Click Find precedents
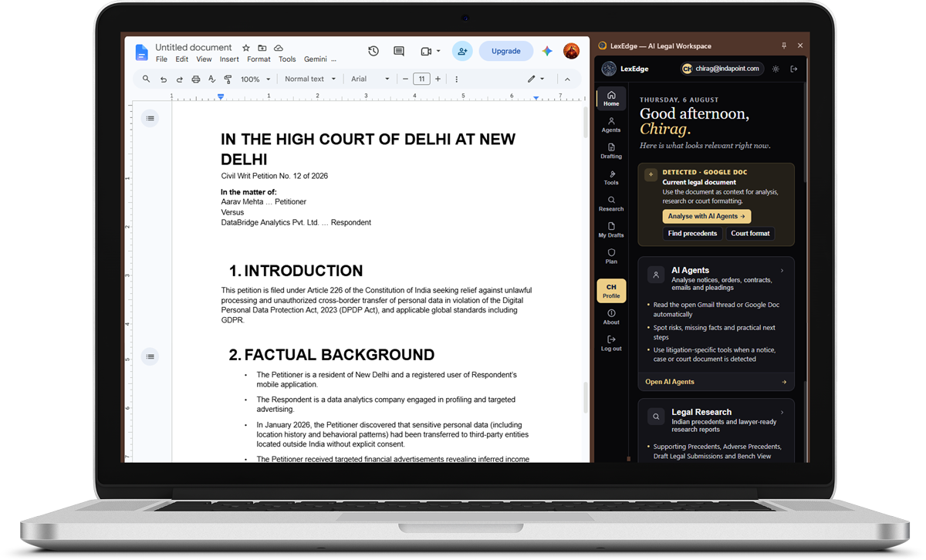This screenshot has width=926, height=560. [x=692, y=233]
